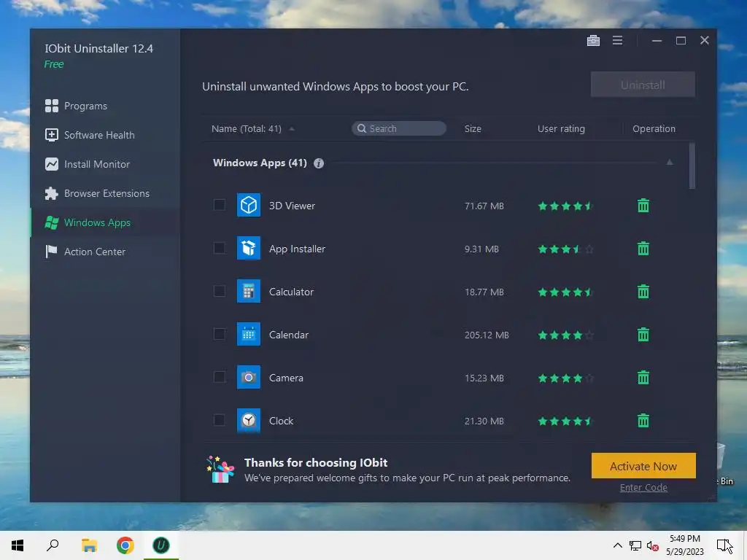Viewport: 747px width, 560px height.
Task: Open the Windows Start menu
Action: (x=18, y=545)
